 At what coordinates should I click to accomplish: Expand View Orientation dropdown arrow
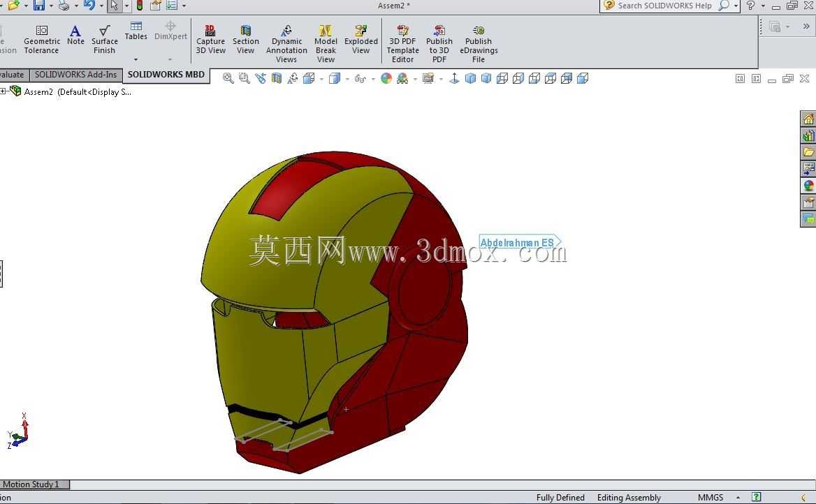321,79
